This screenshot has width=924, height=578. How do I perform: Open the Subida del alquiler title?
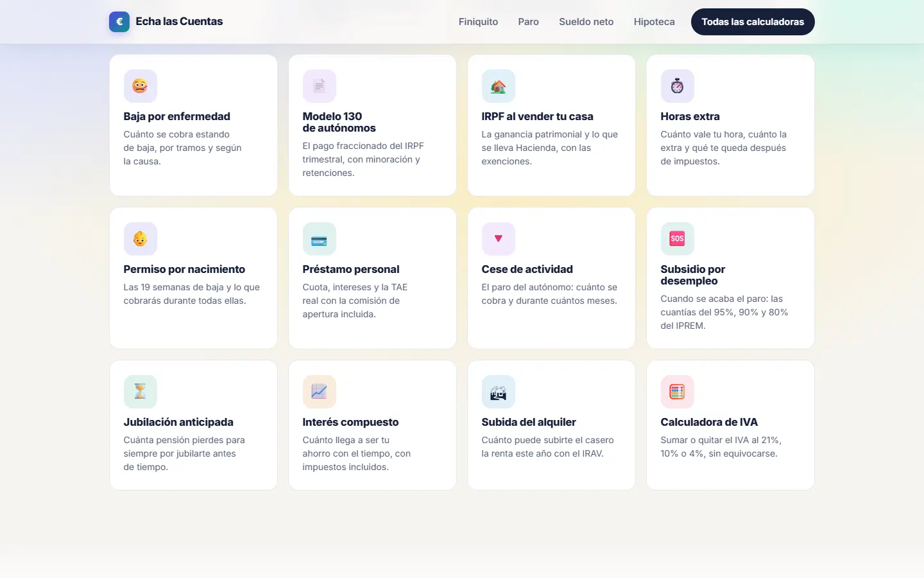tap(529, 422)
